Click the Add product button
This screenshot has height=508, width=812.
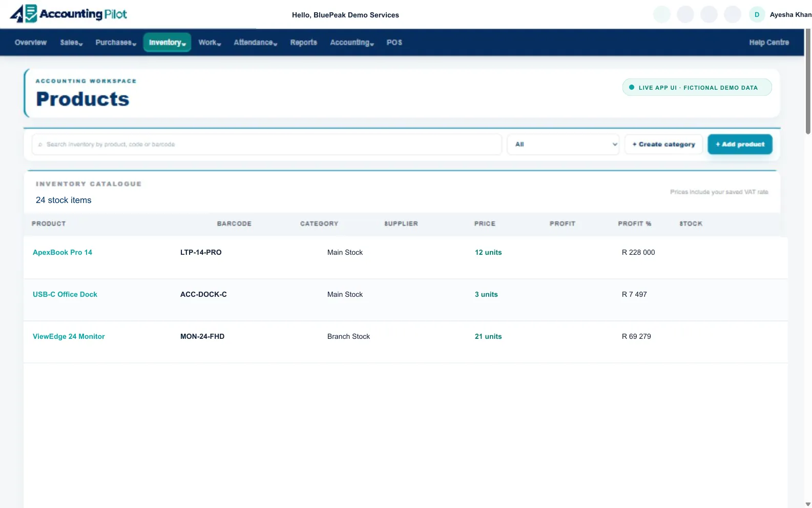pos(740,145)
